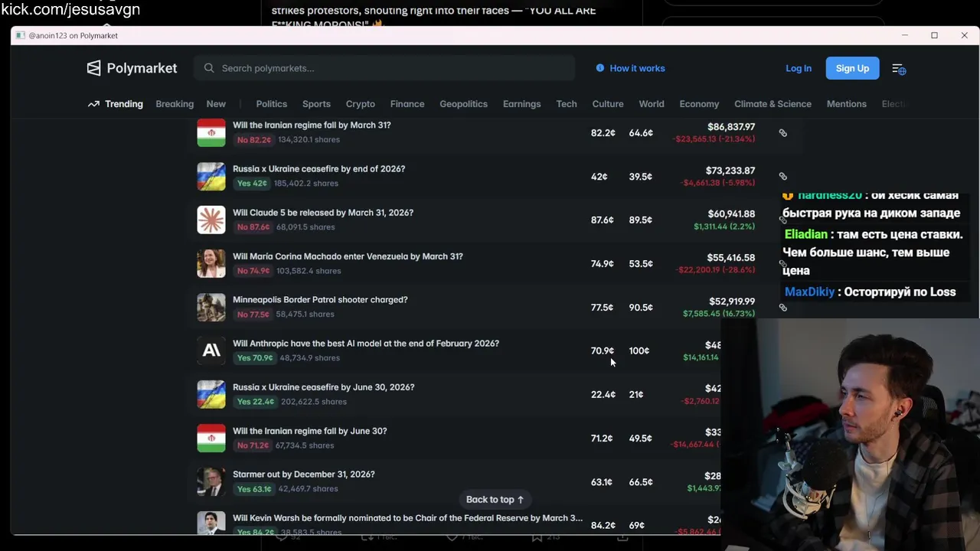980x551 pixels.
Task: Open the Culture category
Action: [608, 104]
